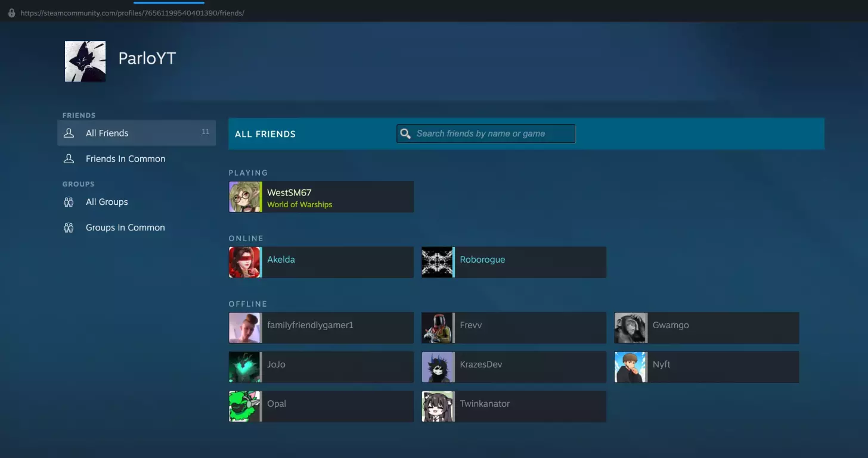Viewport: 868px width, 458px height.
Task: Click the FRIENDS sidebar heading
Action: (x=79, y=116)
